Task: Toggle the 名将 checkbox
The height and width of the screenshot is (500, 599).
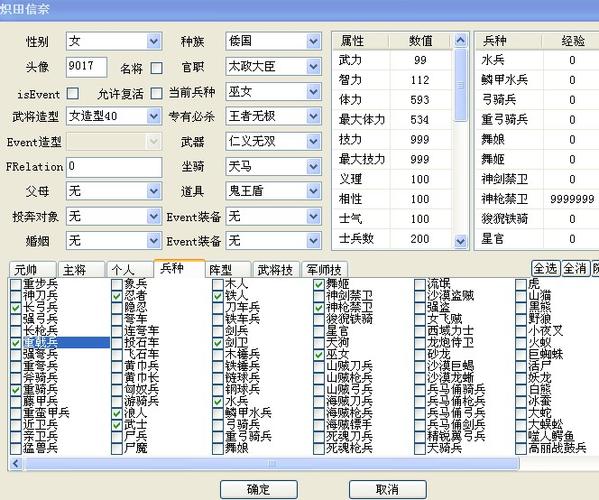Action: [156, 68]
